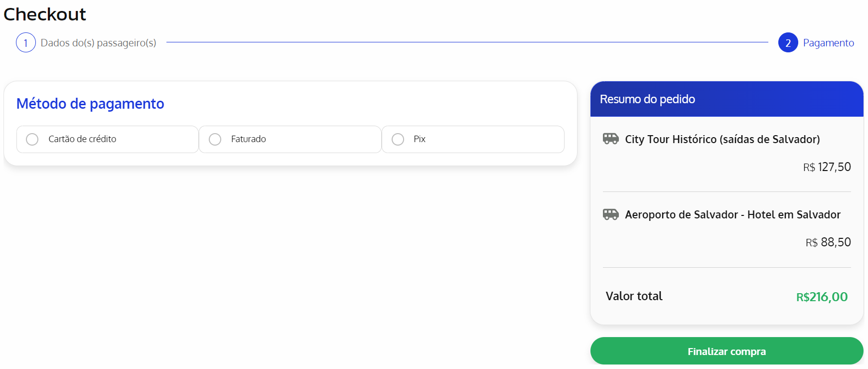
Task: Click the R$ 88,50 price
Action: coord(828,242)
